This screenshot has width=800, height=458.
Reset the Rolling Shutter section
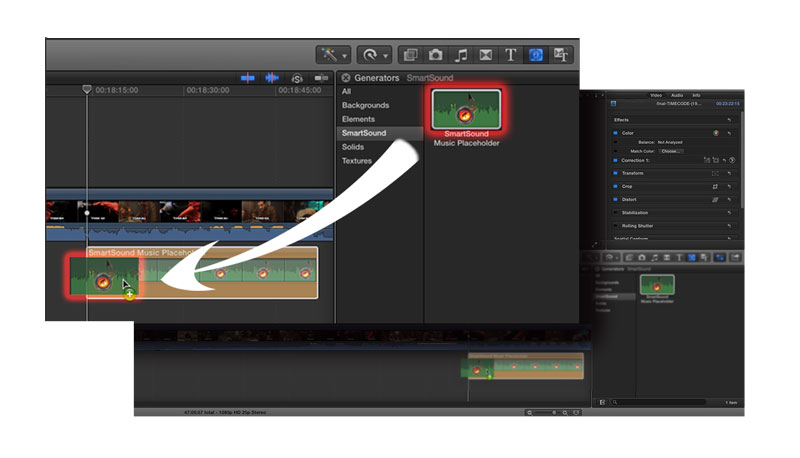pyautogui.click(x=729, y=226)
